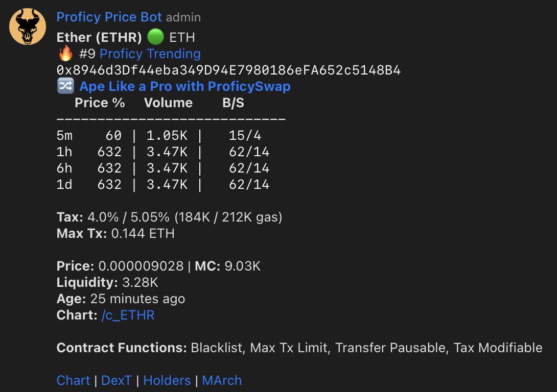Open the Proficy Trending link
The width and height of the screenshot is (557, 392).
(150, 54)
